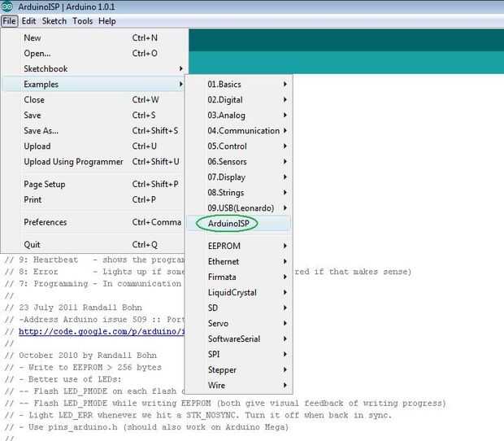Image resolution: width=504 pixels, height=441 pixels.
Task: Choose Quit from the File menu
Action: click(x=93, y=245)
